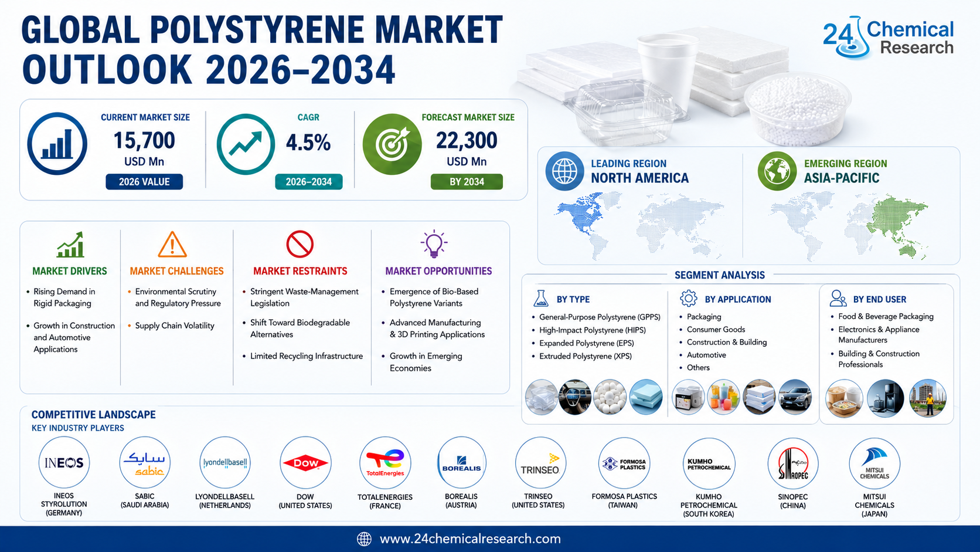Click the green target forecast icon
Screen dimensions: 980x552
tap(392, 144)
